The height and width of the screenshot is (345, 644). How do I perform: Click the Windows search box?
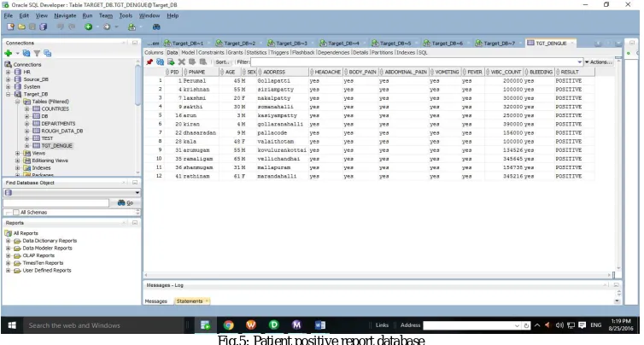click(103, 325)
